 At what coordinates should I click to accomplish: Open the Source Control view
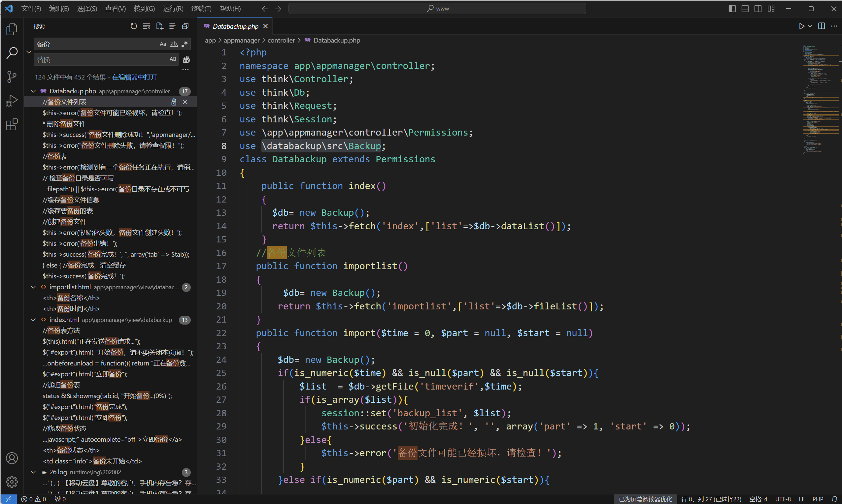point(12,77)
